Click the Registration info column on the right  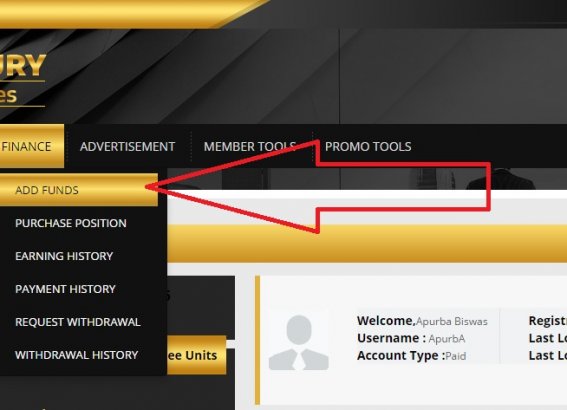[547, 338]
